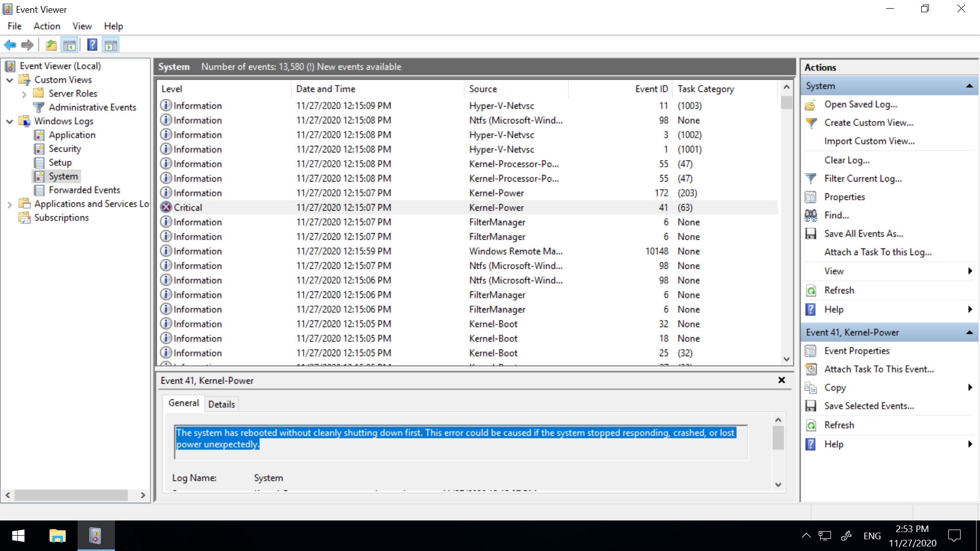
Task: Click the Back arrow toolbar icon
Action: pyautogui.click(x=10, y=45)
